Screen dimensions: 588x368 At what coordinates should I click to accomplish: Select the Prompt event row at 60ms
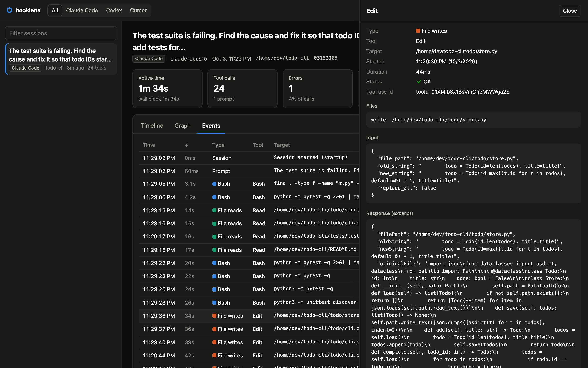(x=249, y=171)
